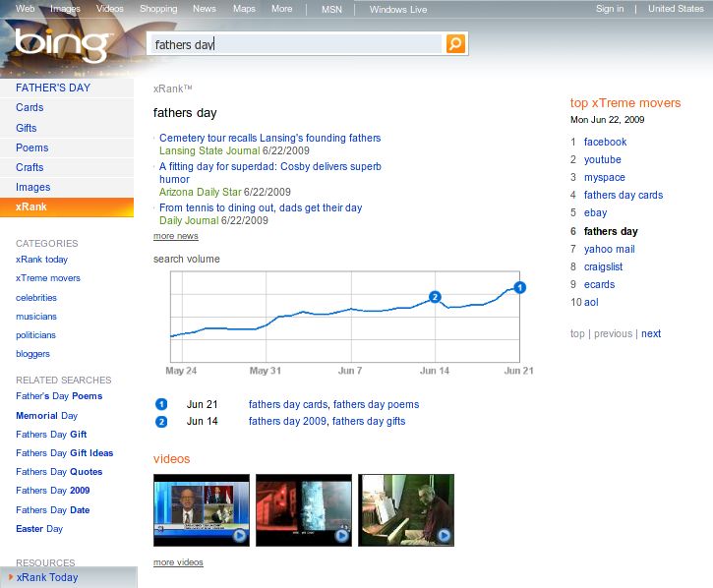Click Sign in at top right
This screenshot has width=713, height=588.
[x=610, y=9]
